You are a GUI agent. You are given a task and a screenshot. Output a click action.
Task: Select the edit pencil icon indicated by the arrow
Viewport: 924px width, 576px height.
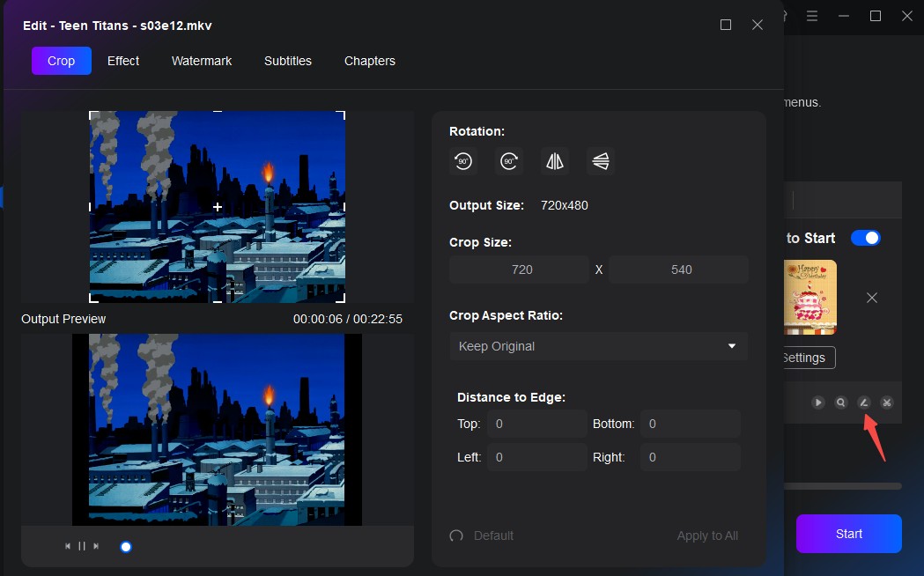863,402
